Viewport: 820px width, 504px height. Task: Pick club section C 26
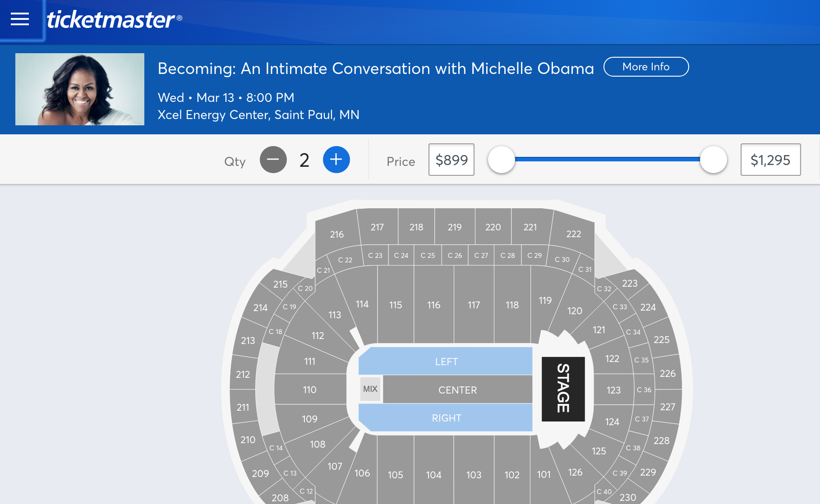point(455,255)
